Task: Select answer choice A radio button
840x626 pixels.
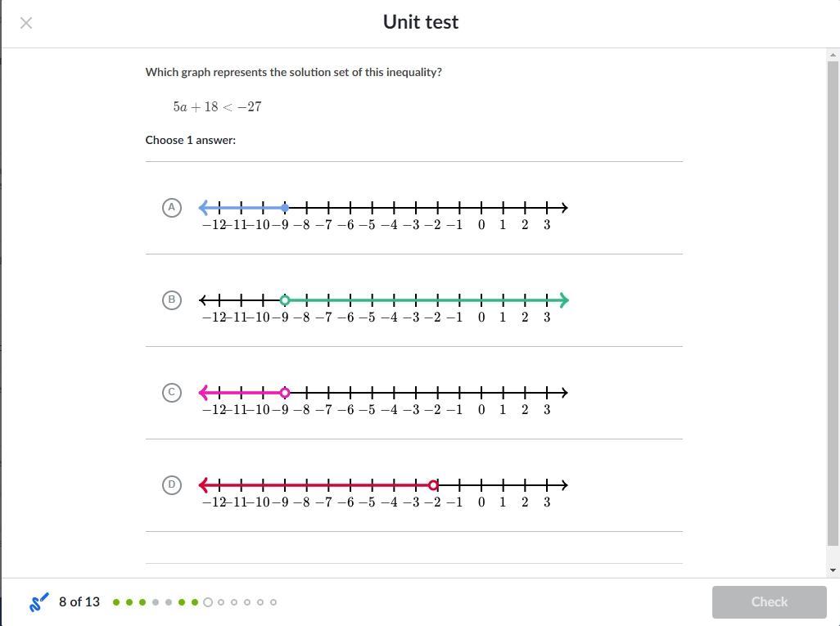Action: pyautogui.click(x=171, y=208)
